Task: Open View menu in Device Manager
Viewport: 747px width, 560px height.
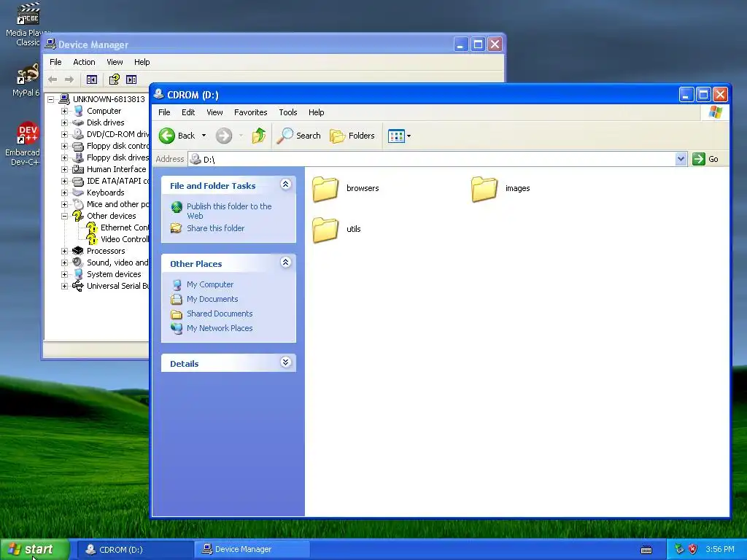Action: (115, 62)
